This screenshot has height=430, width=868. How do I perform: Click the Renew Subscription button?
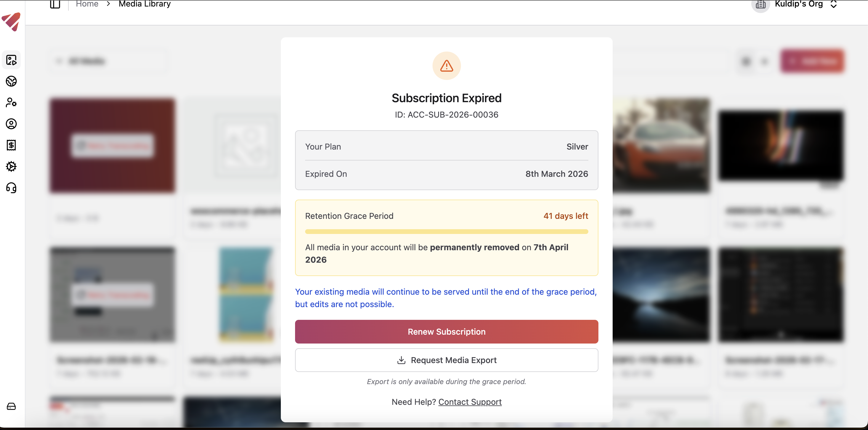[x=446, y=332]
